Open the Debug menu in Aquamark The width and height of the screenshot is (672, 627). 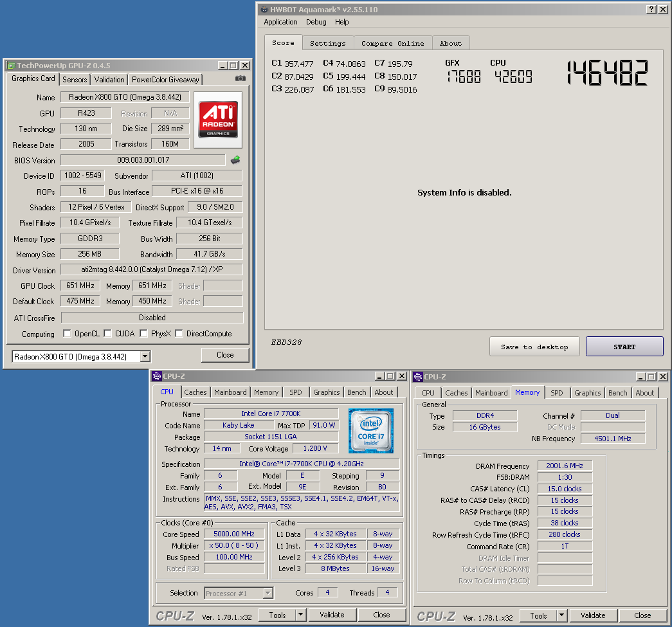tap(316, 22)
